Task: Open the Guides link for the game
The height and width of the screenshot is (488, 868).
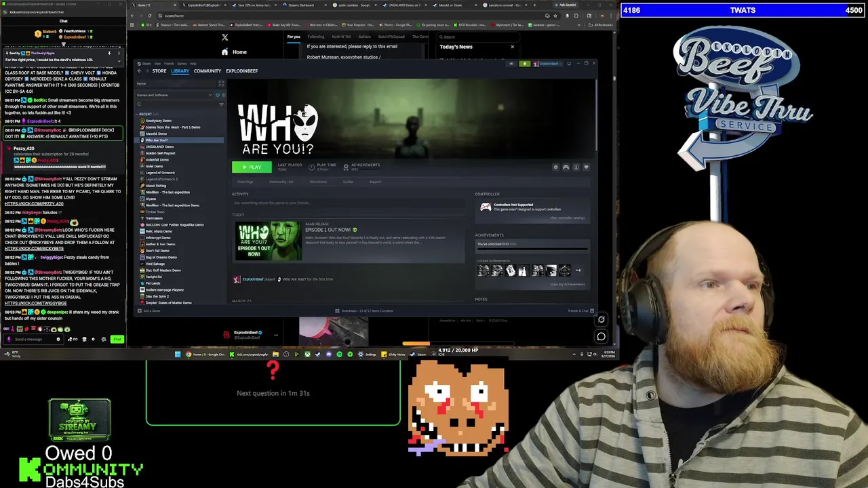Action: [348, 182]
